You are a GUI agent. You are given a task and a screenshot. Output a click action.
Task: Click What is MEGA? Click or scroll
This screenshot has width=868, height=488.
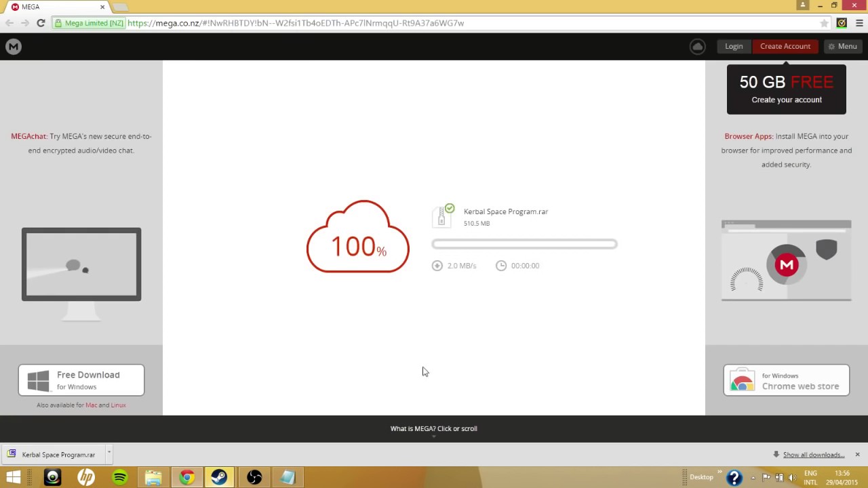pyautogui.click(x=434, y=428)
